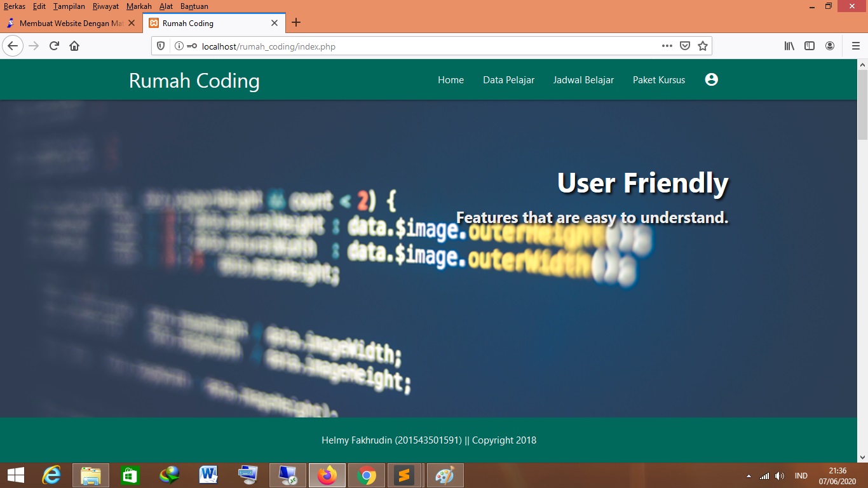Click the Paket Kursus nav link
Viewport: 868px width, 488px height.
658,80
